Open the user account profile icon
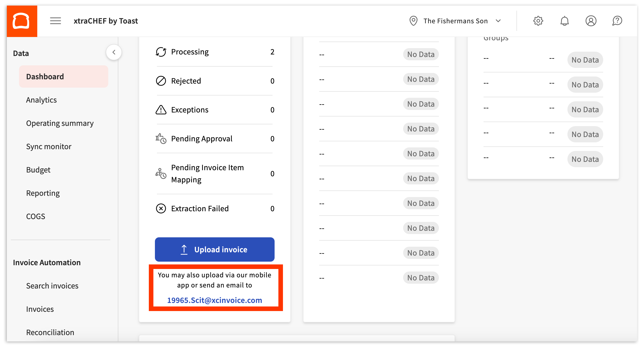Screen dimensions: 644x347 tap(591, 21)
